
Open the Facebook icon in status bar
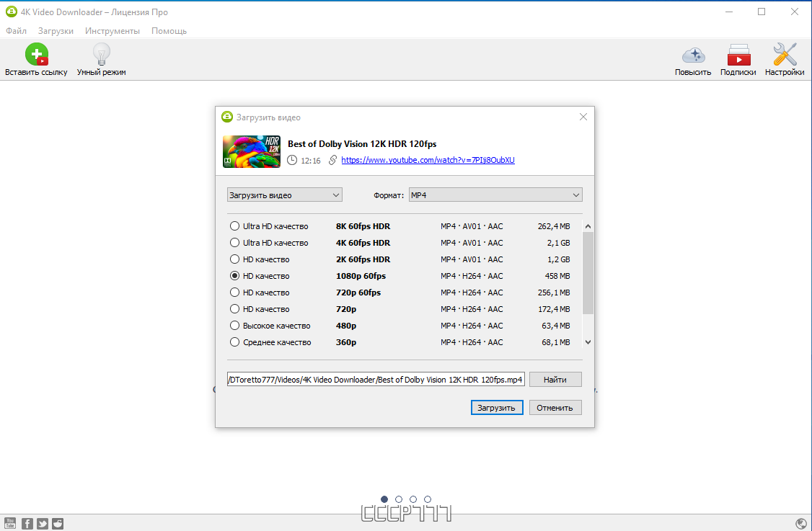pyautogui.click(x=27, y=524)
